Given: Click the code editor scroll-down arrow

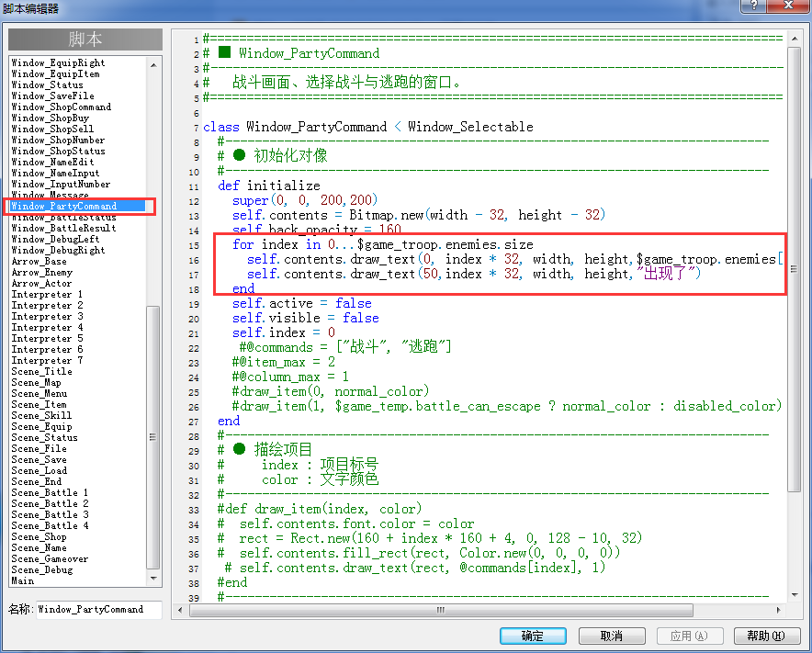Looking at the screenshot, I should (x=795, y=595).
